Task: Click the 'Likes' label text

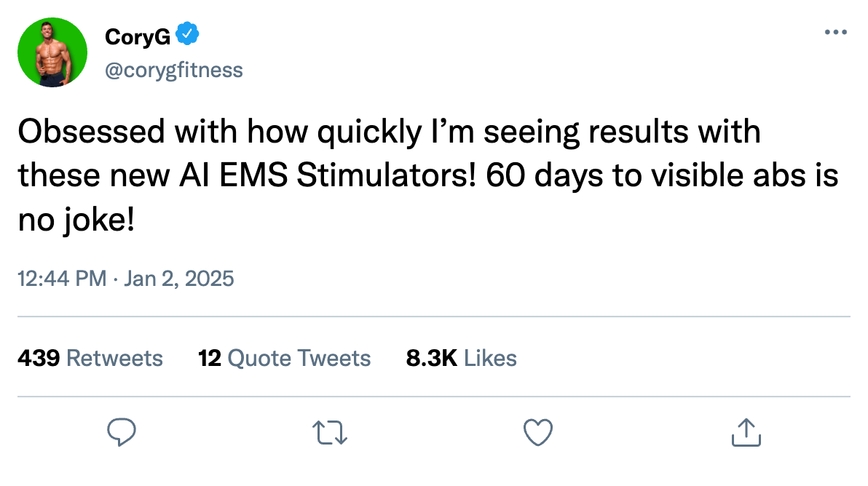Action: pos(490,358)
